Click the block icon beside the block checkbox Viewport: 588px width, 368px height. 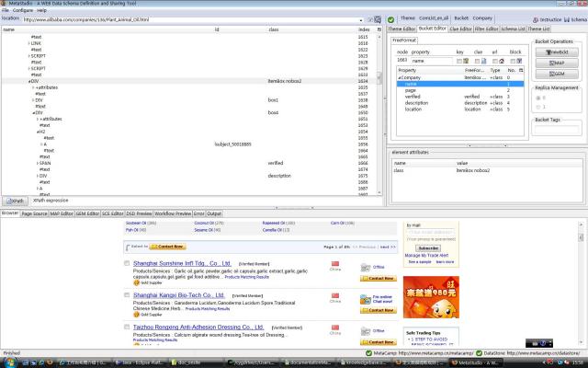pos(519,61)
